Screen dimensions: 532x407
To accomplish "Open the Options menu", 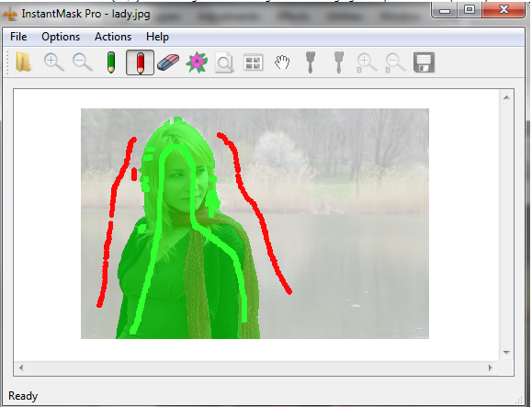I will point(61,37).
